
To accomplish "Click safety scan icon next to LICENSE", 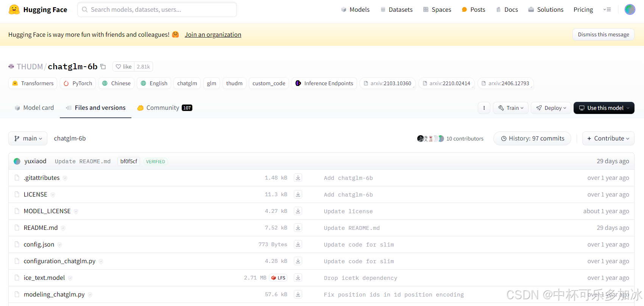I will [x=53, y=195].
